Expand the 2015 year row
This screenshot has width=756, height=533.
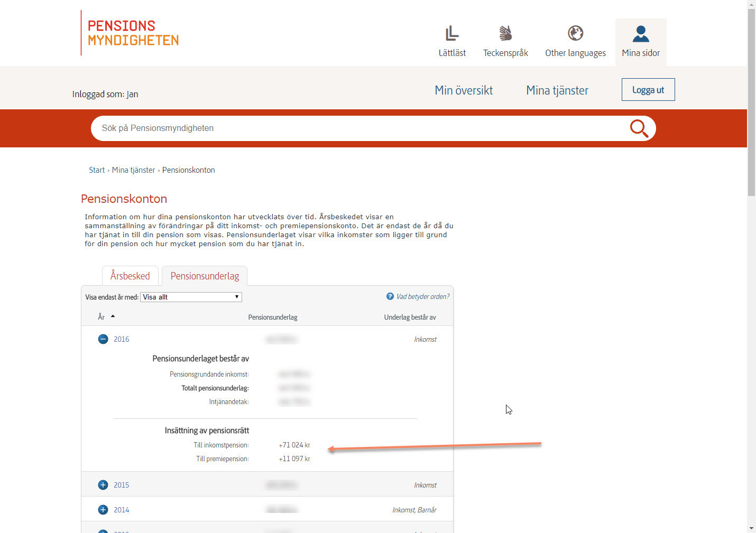pyautogui.click(x=103, y=485)
